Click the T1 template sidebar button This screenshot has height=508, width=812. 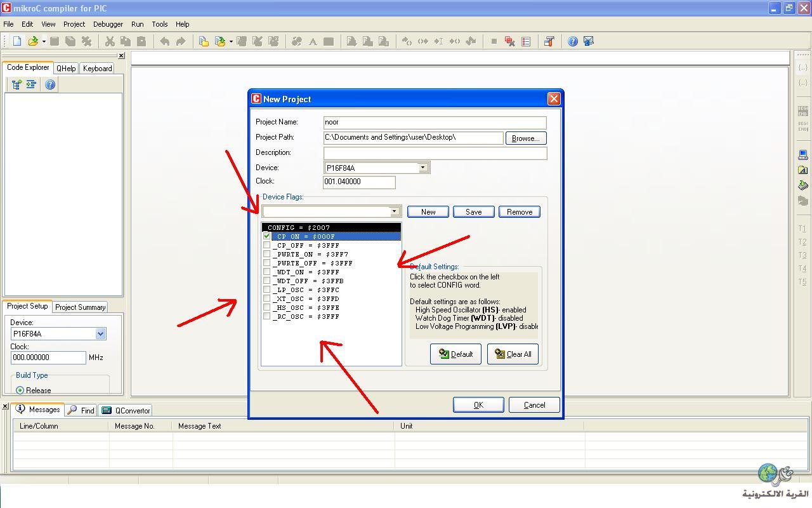[802, 229]
